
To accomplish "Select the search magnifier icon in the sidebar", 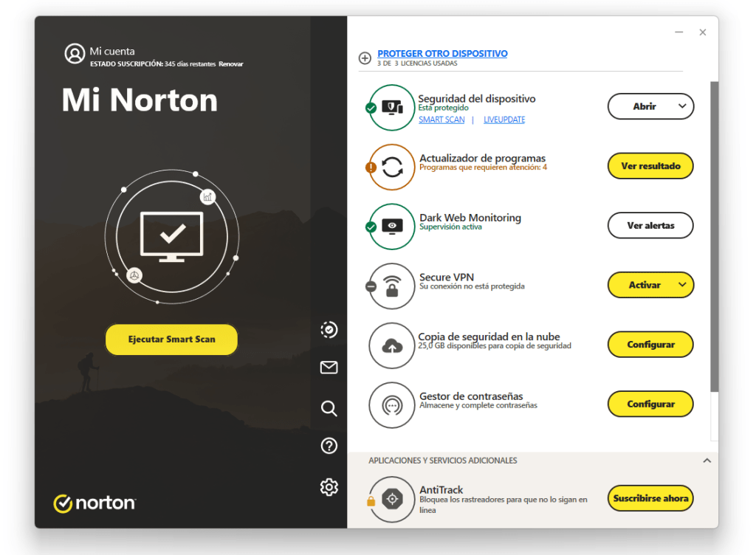I will coord(329,408).
